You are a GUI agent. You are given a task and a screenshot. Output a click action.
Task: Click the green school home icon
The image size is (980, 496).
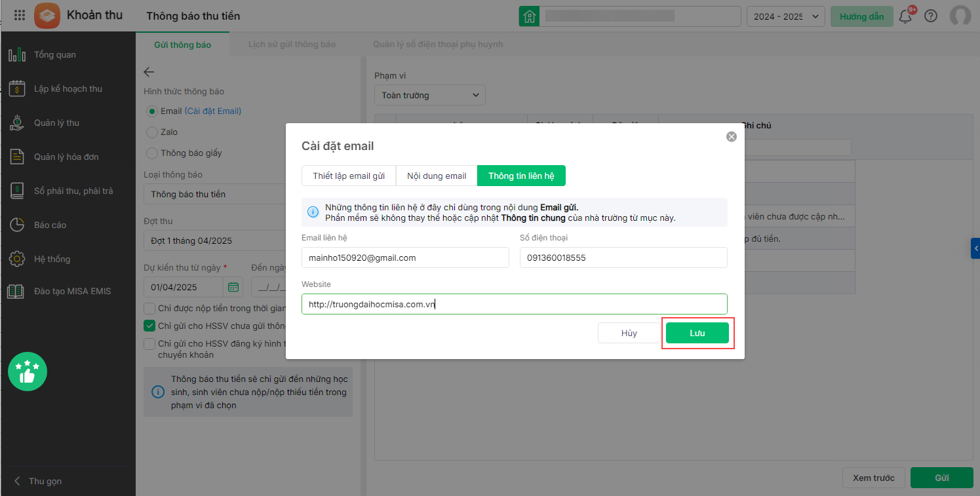[529, 16]
